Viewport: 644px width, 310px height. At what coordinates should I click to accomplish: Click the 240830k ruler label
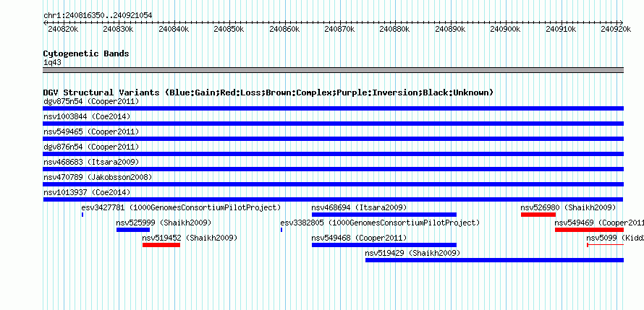(118, 29)
